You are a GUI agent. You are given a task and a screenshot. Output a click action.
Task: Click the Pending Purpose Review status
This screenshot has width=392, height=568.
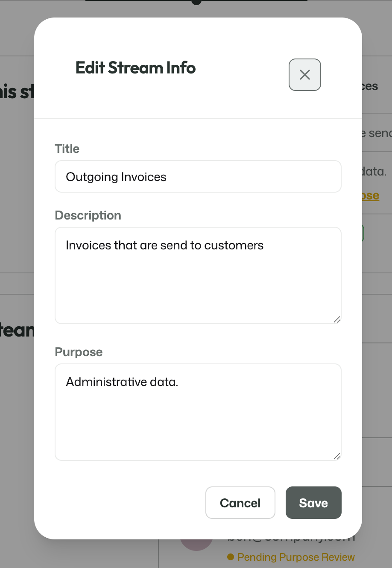coord(296,557)
